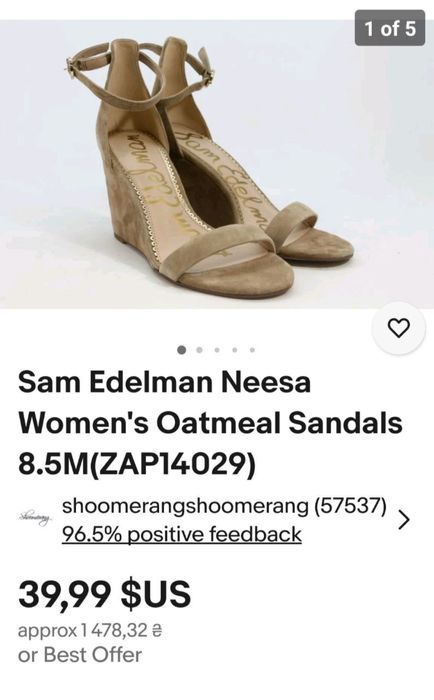Open seller details via right chevron arrow
The image size is (434, 700).
tap(404, 519)
